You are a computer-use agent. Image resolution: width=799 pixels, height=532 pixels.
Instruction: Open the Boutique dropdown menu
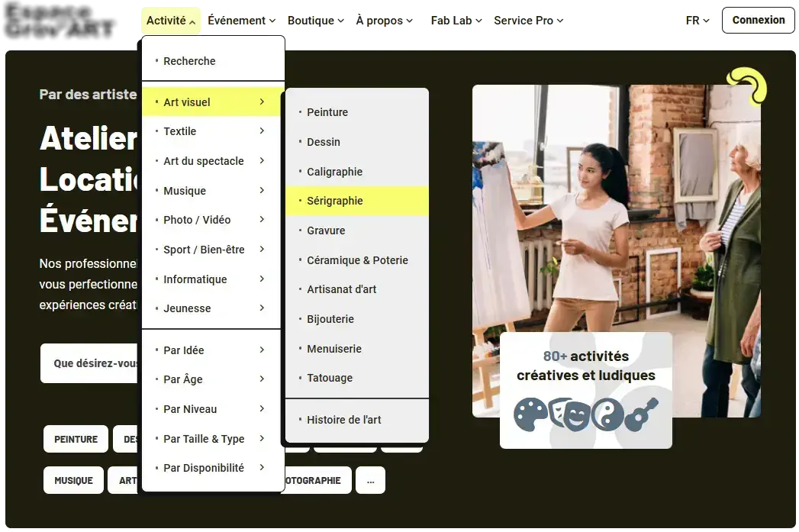316,21
